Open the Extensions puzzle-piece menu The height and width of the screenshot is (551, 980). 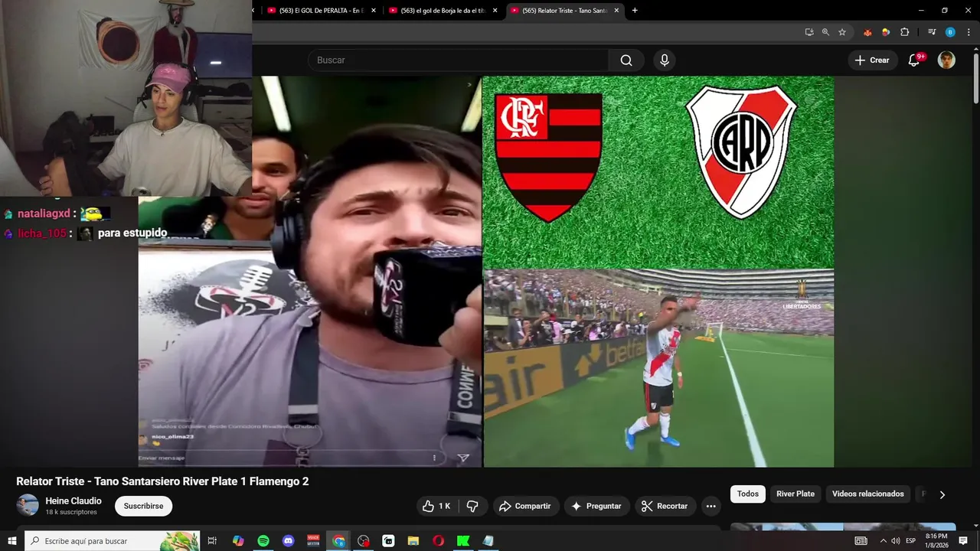coord(904,32)
